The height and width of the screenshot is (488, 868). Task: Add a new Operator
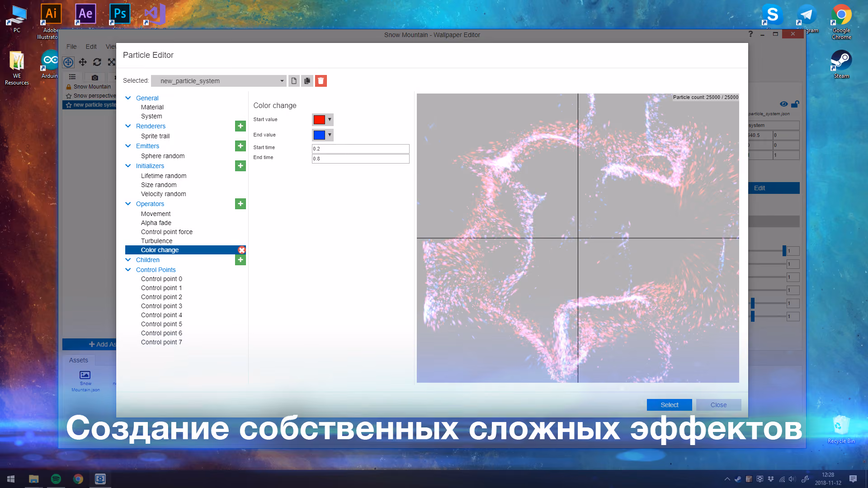(241, 204)
